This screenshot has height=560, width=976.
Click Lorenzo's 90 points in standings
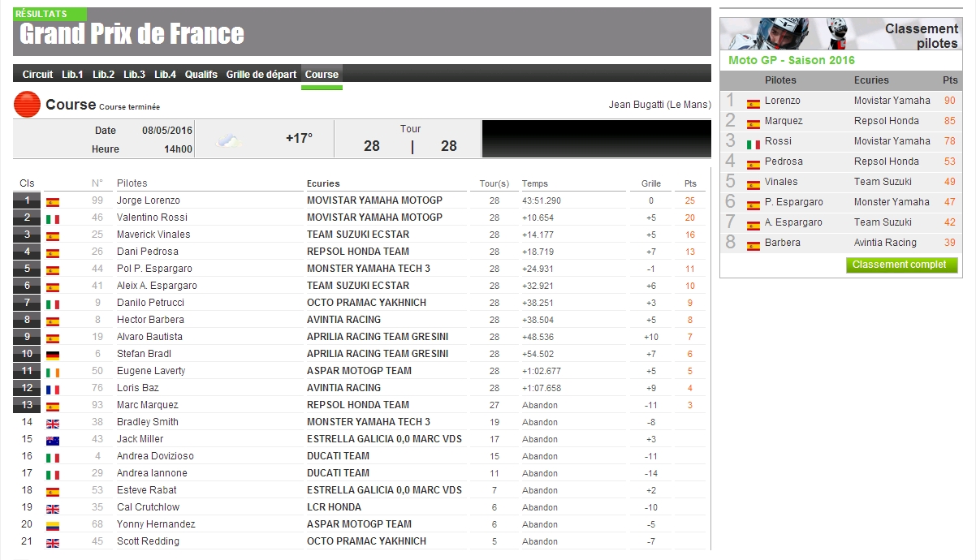(x=950, y=101)
